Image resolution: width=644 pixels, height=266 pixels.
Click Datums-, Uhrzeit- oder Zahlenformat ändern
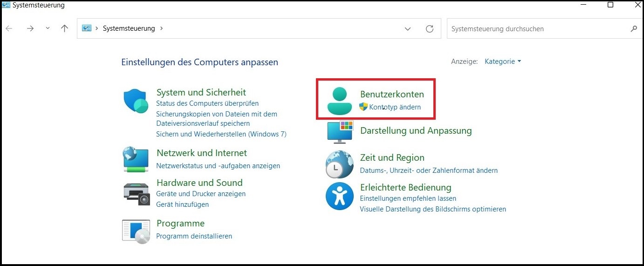click(429, 171)
